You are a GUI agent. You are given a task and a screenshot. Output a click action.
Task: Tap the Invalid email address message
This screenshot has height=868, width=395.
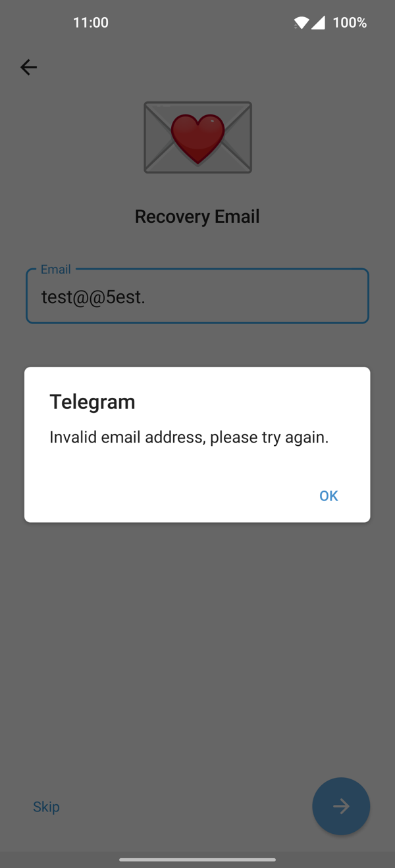click(x=189, y=437)
